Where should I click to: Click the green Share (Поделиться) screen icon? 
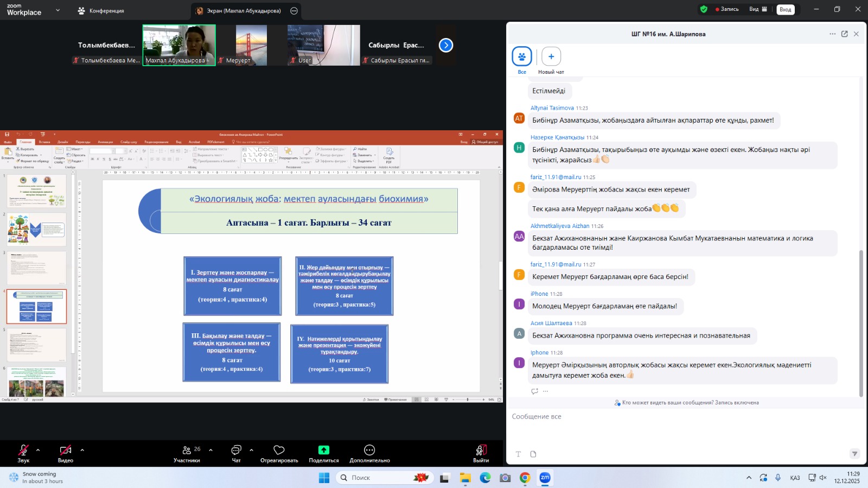(323, 450)
